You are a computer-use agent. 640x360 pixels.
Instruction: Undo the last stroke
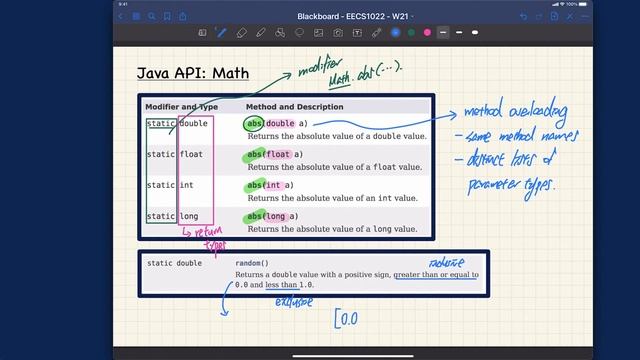(523, 16)
